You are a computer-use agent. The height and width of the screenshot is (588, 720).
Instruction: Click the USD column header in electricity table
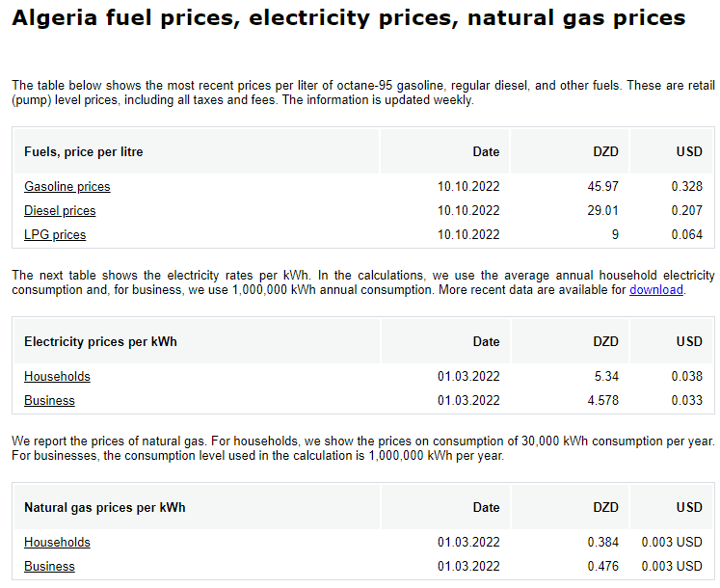click(x=689, y=341)
